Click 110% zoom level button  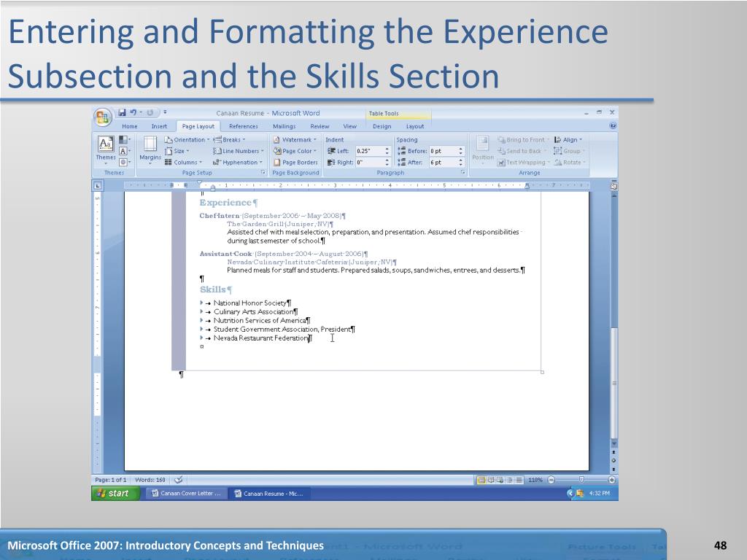pyautogui.click(x=535, y=480)
